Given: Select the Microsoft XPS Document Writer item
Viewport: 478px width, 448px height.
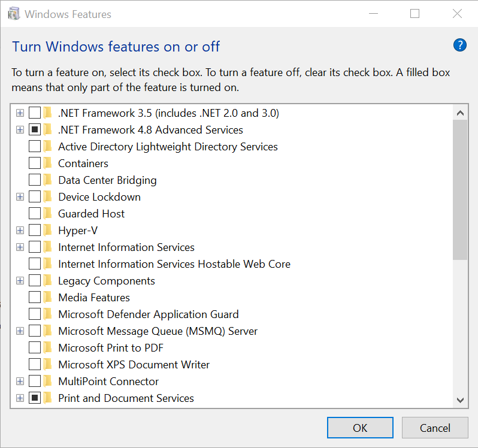Looking at the screenshot, I should tap(134, 365).
